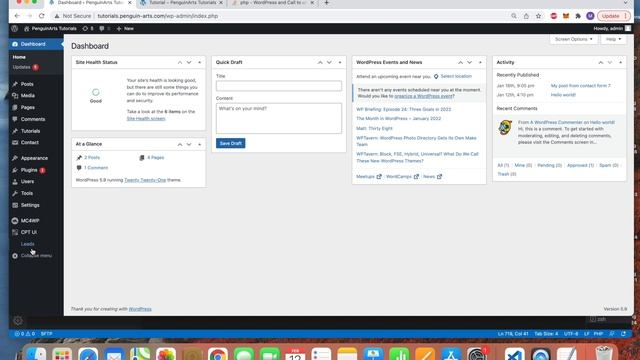Select Home submenu under Dashboard
640x360 pixels.
(x=19, y=57)
